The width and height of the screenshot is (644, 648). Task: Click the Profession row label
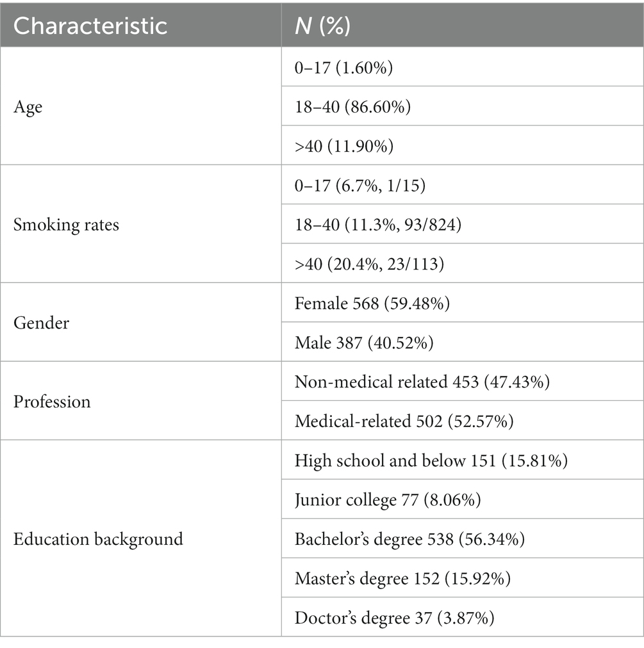[x=52, y=401]
